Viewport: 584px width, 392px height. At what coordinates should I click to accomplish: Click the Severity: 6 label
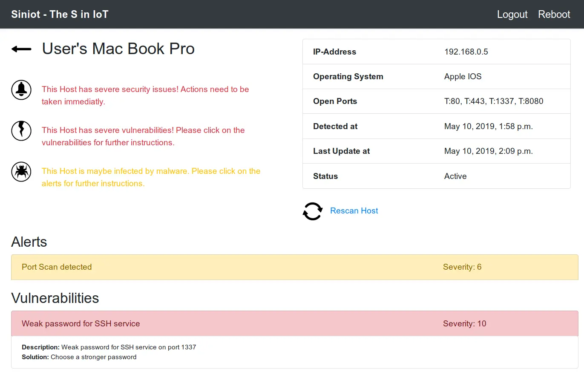[x=462, y=267]
